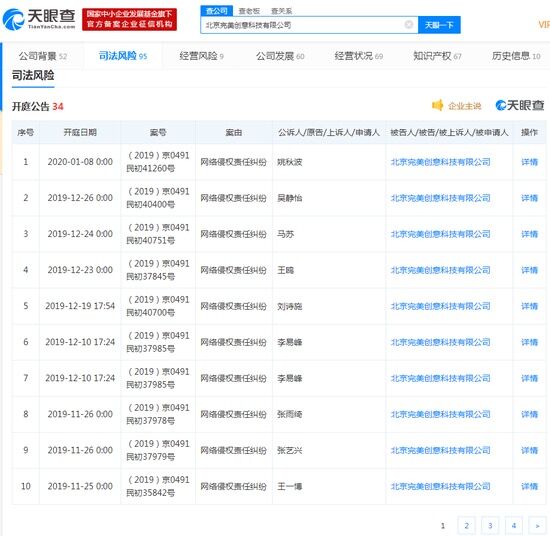Open the 经营风险 tab

(x=201, y=56)
